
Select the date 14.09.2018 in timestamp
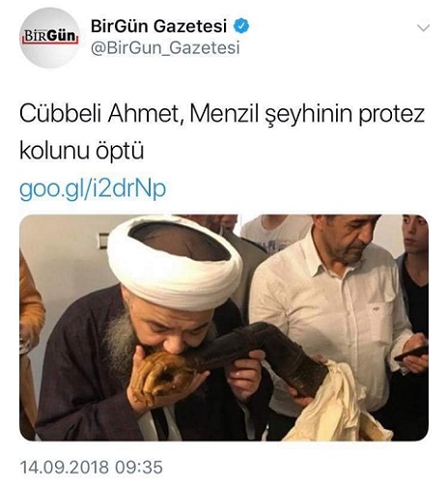(65, 468)
